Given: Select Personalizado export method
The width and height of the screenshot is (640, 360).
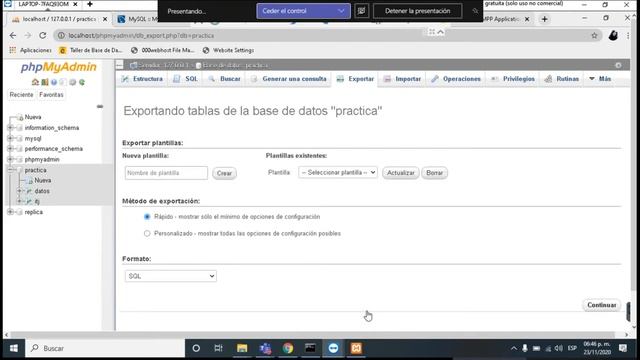Looking at the screenshot, I should click(147, 233).
